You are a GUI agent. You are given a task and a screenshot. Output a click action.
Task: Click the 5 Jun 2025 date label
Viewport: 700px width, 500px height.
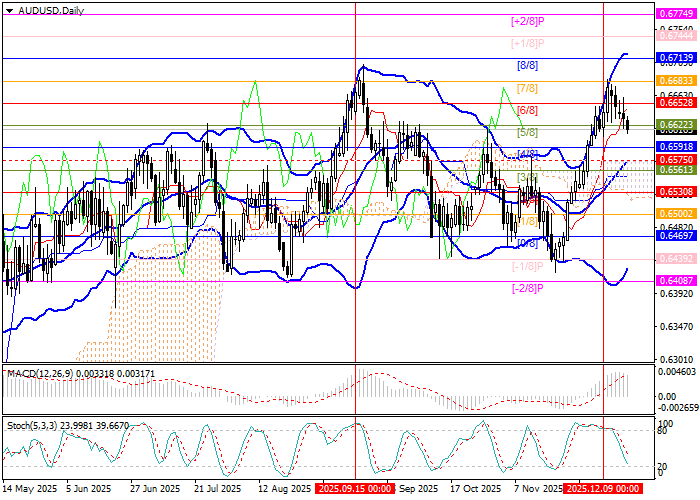(x=88, y=488)
